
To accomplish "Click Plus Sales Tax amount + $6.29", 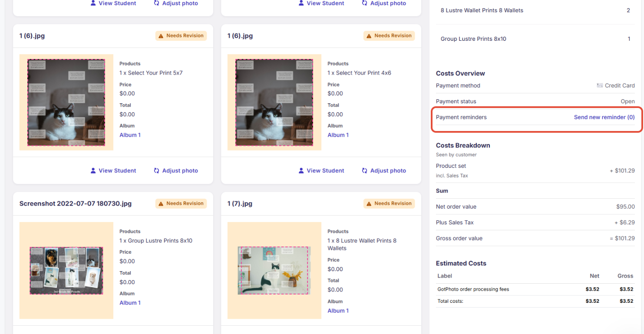I will (x=624, y=223).
